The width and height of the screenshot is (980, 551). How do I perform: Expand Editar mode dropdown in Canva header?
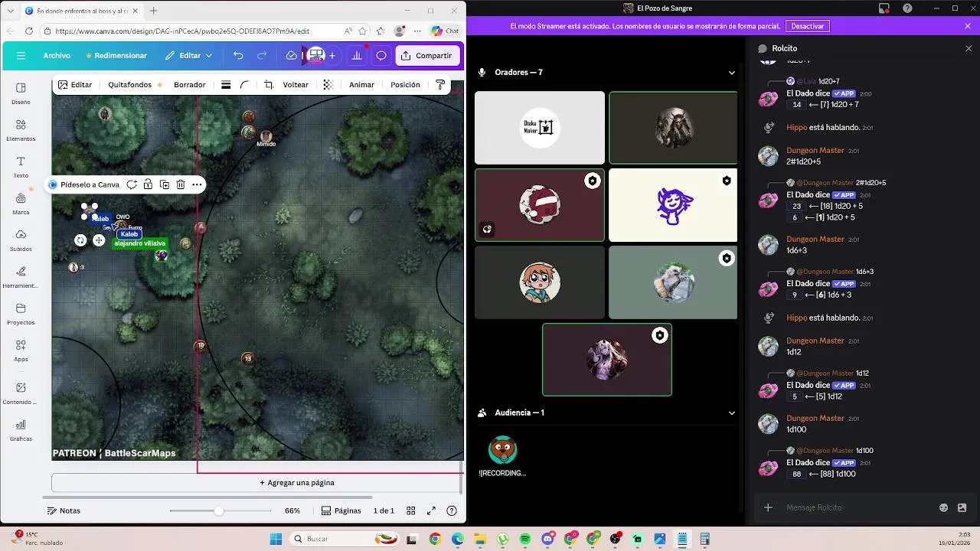click(188, 56)
